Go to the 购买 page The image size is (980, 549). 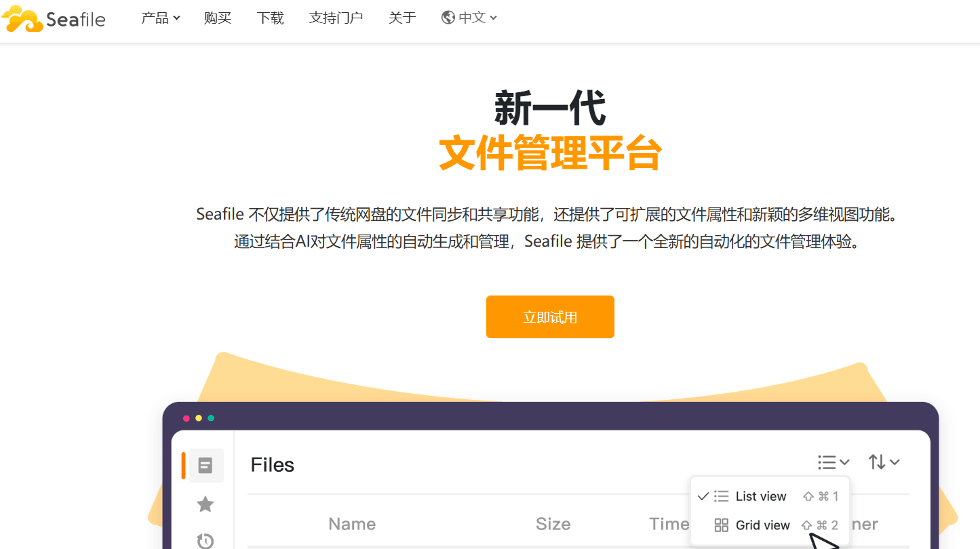pyautogui.click(x=218, y=18)
